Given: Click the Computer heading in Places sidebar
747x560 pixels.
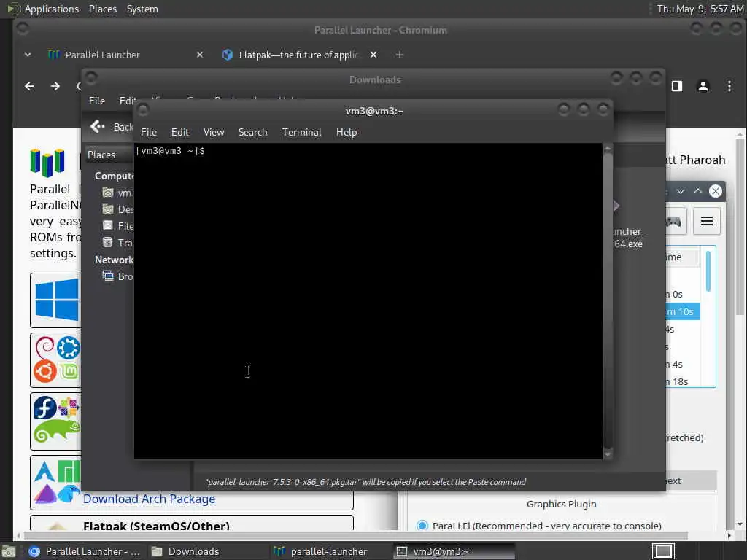Looking at the screenshot, I should (x=114, y=176).
